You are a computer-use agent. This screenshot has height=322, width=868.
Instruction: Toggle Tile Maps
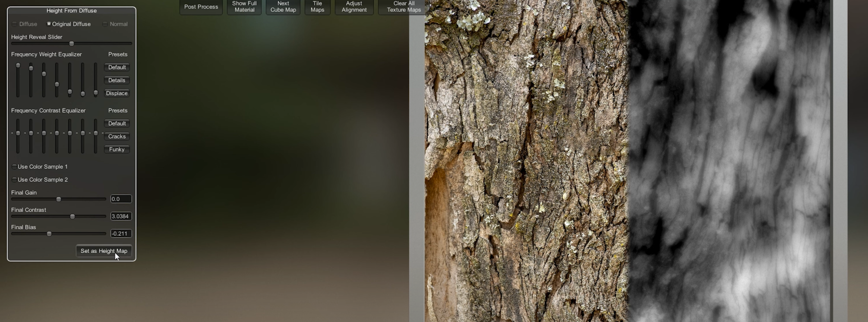tap(317, 7)
